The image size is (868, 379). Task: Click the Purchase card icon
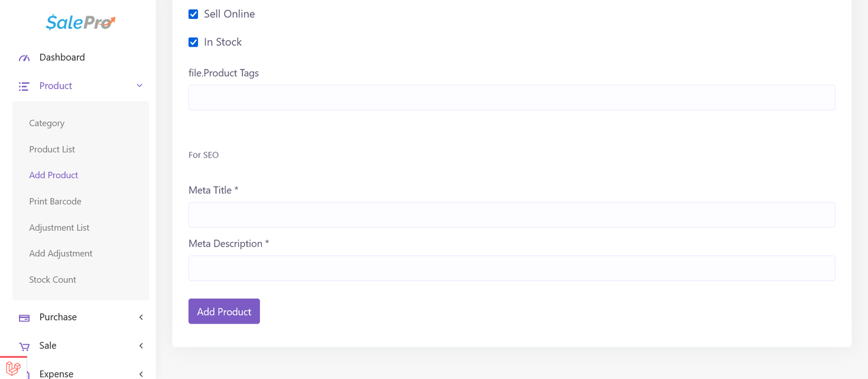[x=24, y=318]
